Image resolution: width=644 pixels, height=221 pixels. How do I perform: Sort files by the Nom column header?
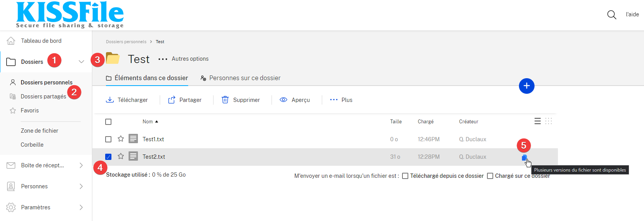[148, 122]
